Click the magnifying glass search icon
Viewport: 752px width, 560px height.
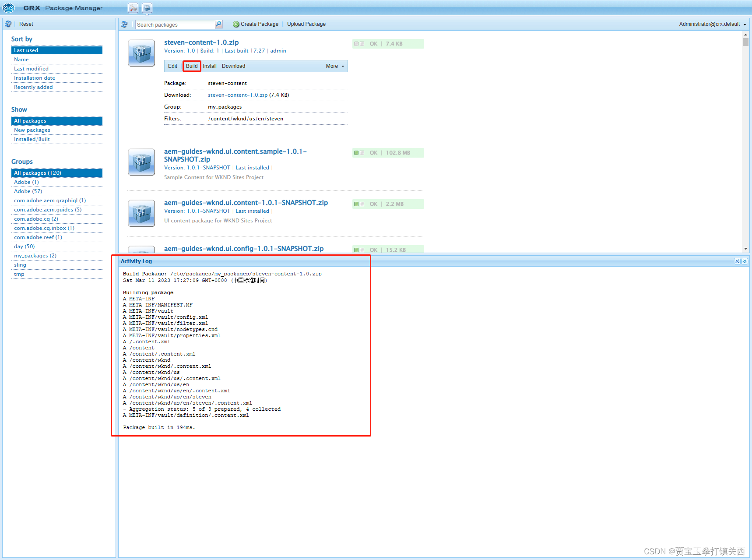[x=218, y=24]
